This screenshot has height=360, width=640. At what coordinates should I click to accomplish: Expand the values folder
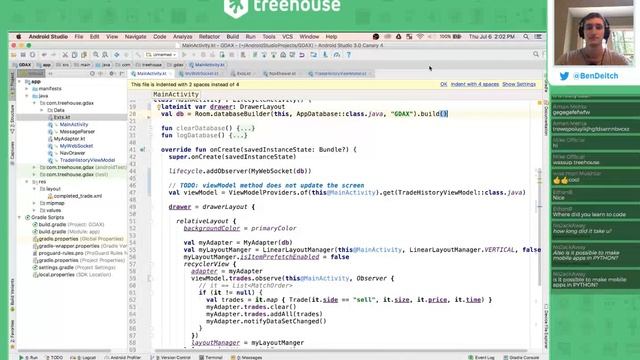click(x=34, y=210)
